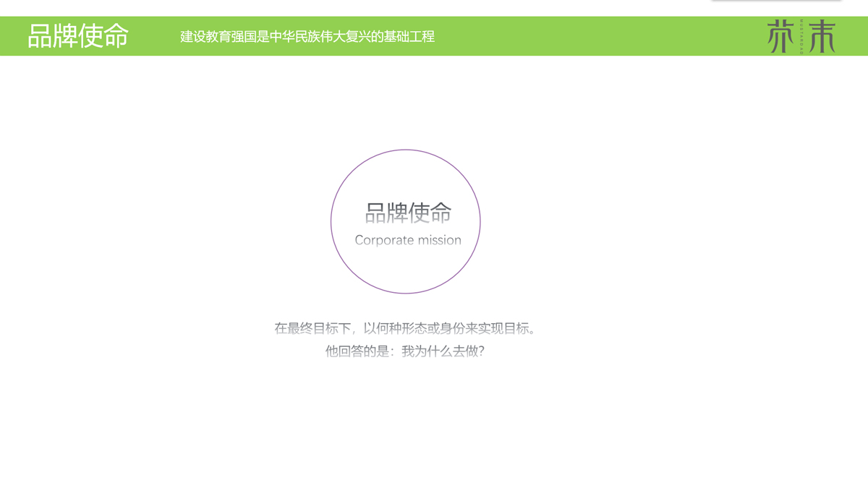The height and width of the screenshot is (488, 868).
Task: Click the line 他回答的是：我为什么去做？
Action: [405, 351]
